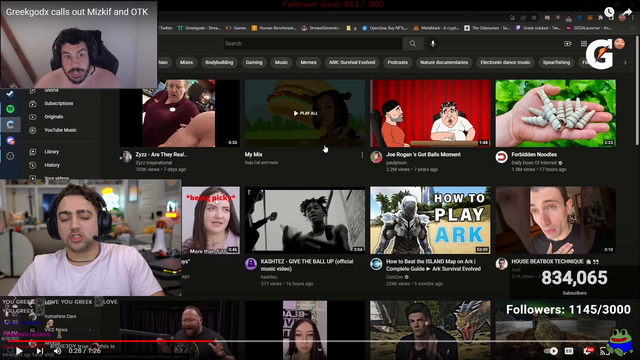This screenshot has height=360, width=640.
Task: Open MetaMask bookmark
Action: click(437, 28)
